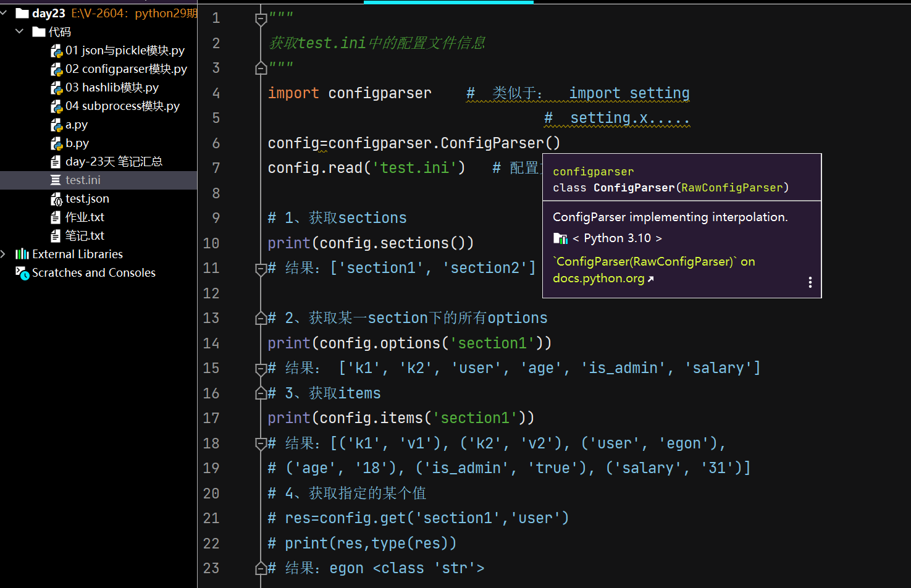The width and height of the screenshot is (911, 588).
Task: Click the External Libraries bar-chart icon
Action: (22, 254)
